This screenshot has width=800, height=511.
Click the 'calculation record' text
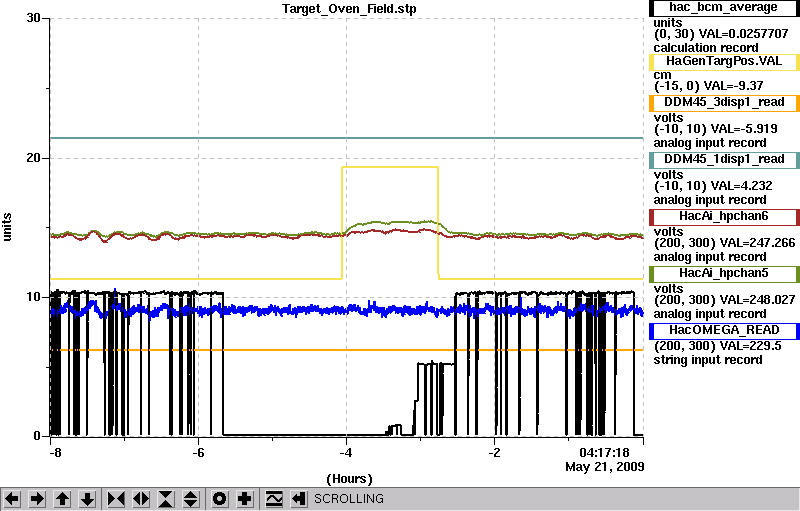[706, 48]
